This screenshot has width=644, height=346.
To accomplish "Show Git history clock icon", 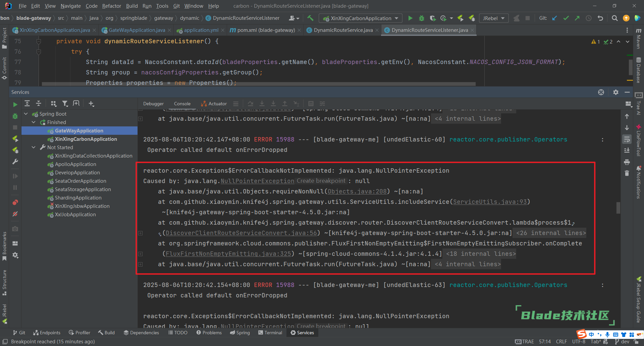I will [x=589, y=18].
